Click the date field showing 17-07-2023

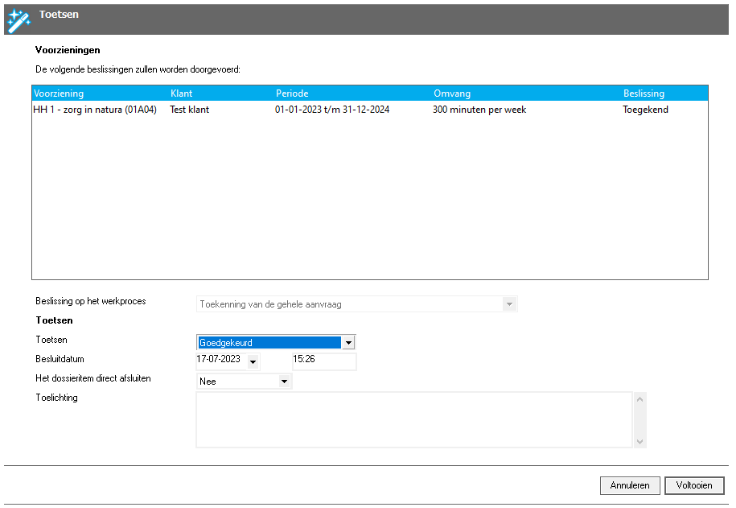coord(219,361)
